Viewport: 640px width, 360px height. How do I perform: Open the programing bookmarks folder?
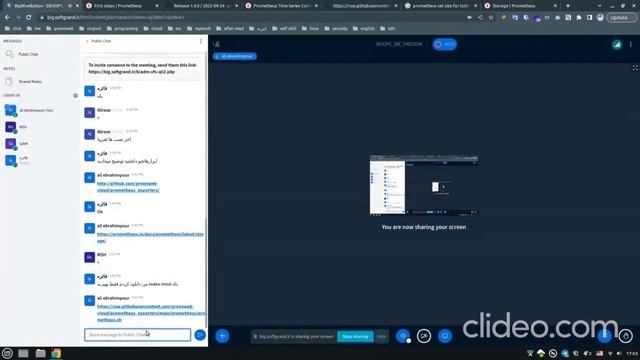click(x=122, y=29)
